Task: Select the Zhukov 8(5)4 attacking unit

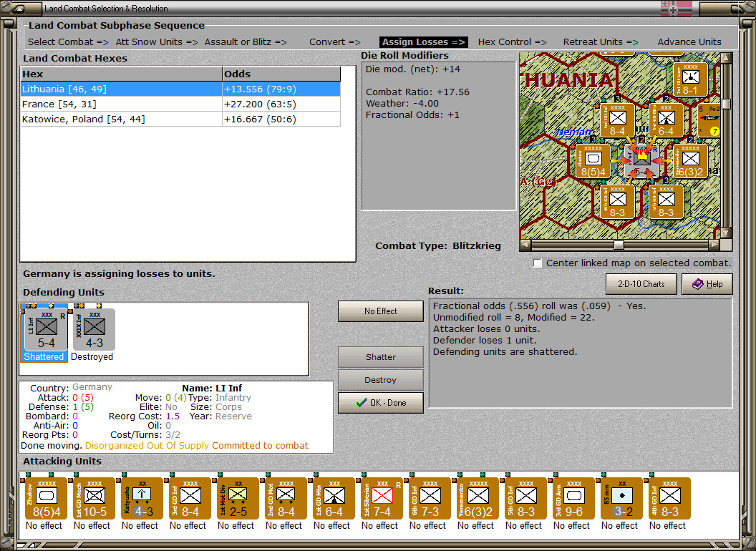Action: tap(47, 498)
